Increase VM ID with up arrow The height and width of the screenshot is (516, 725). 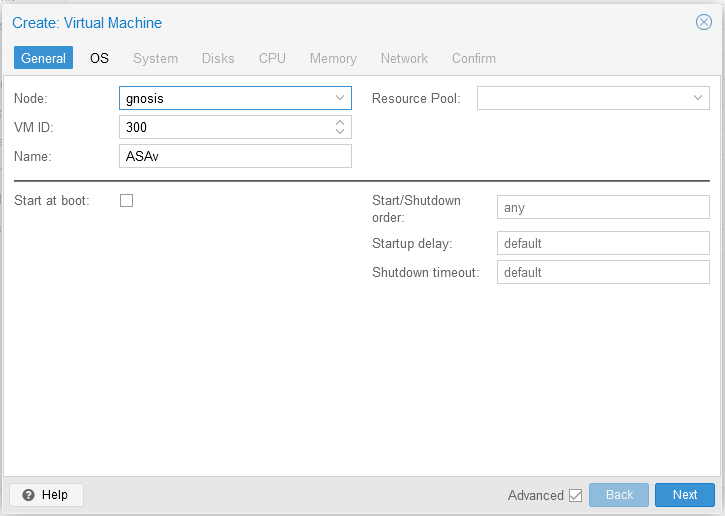click(x=340, y=123)
